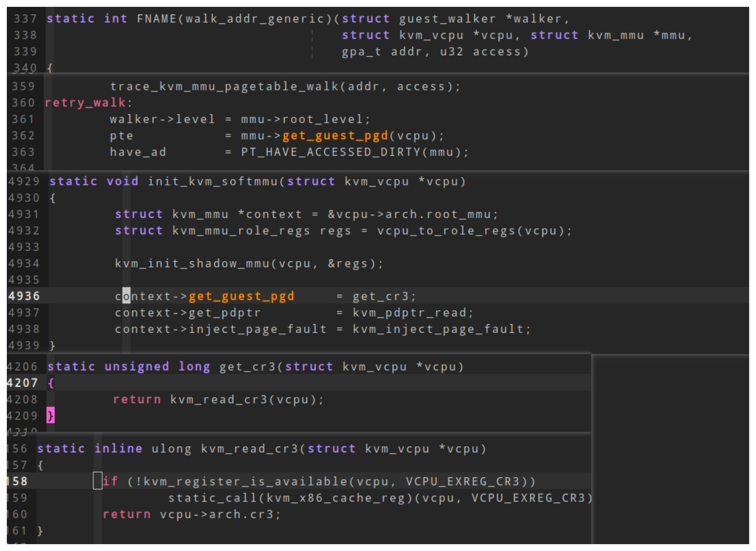The height and width of the screenshot is (551, 756).
Task: Click vcpu_to_role_regs call on line 4932
Action: (447, 231)
